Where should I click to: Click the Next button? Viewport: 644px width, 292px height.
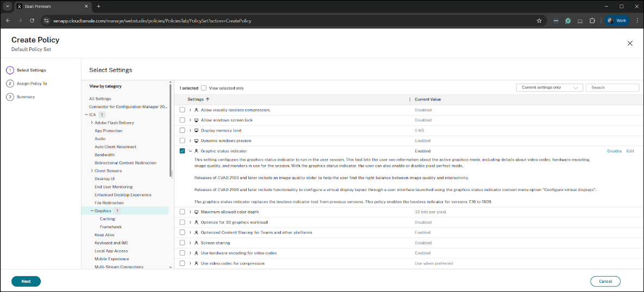coord(26,281)
